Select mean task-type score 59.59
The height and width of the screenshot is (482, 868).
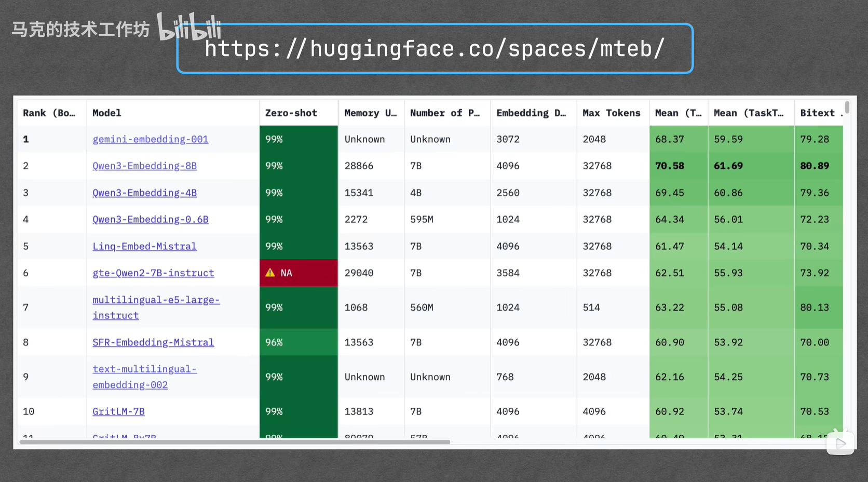728,139
